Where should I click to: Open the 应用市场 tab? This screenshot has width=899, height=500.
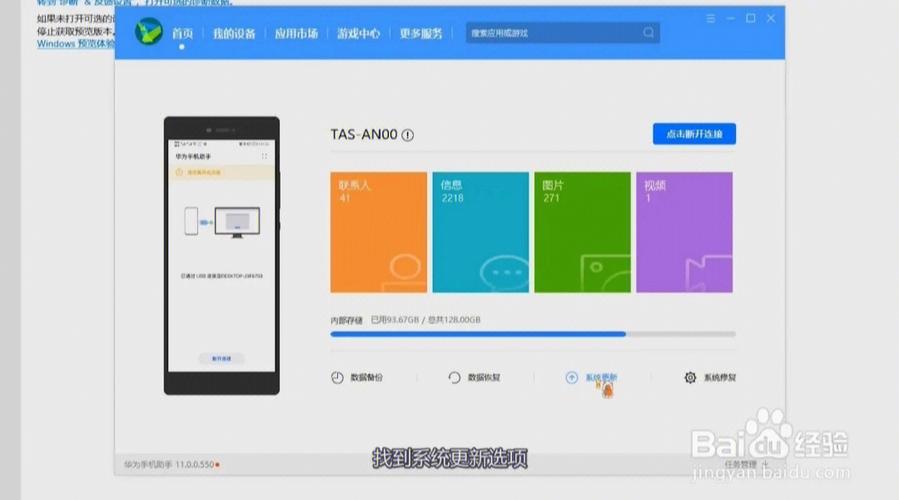pyautogui.click(x=296, y=33)
